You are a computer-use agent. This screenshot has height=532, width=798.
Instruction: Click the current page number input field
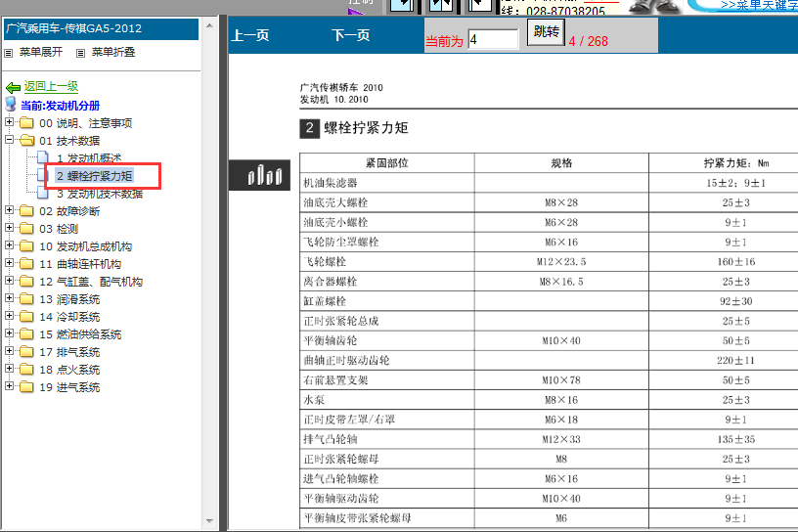pyautogui.click(x=493, y=39)
